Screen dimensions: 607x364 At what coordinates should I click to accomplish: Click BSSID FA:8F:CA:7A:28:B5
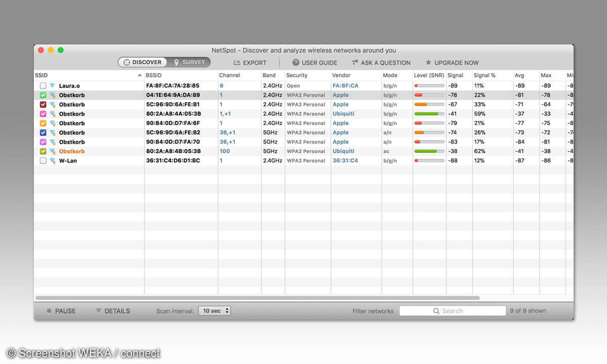pos(173,86)
